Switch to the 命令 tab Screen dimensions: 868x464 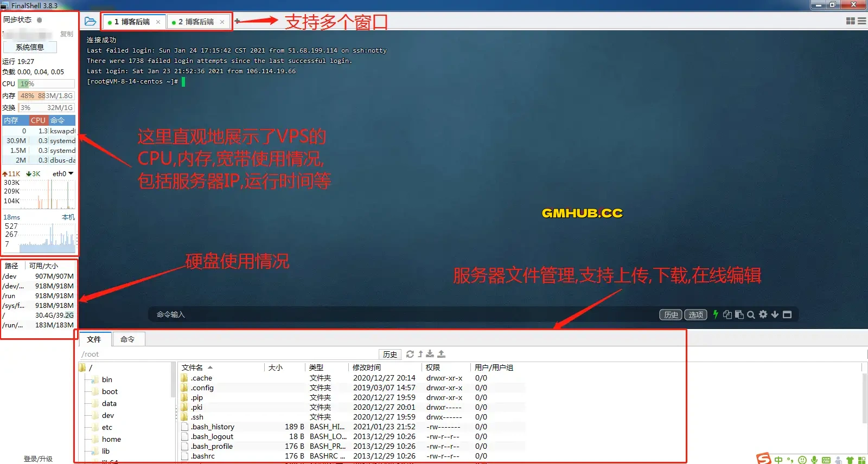pyautogui.click(x=128, y=339)
